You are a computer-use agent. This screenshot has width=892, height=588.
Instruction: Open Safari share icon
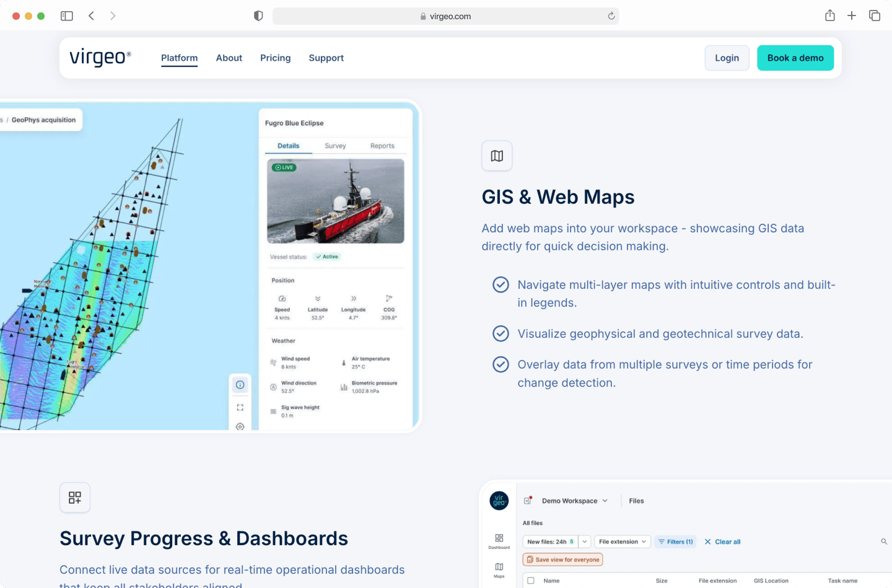(830, 15)
